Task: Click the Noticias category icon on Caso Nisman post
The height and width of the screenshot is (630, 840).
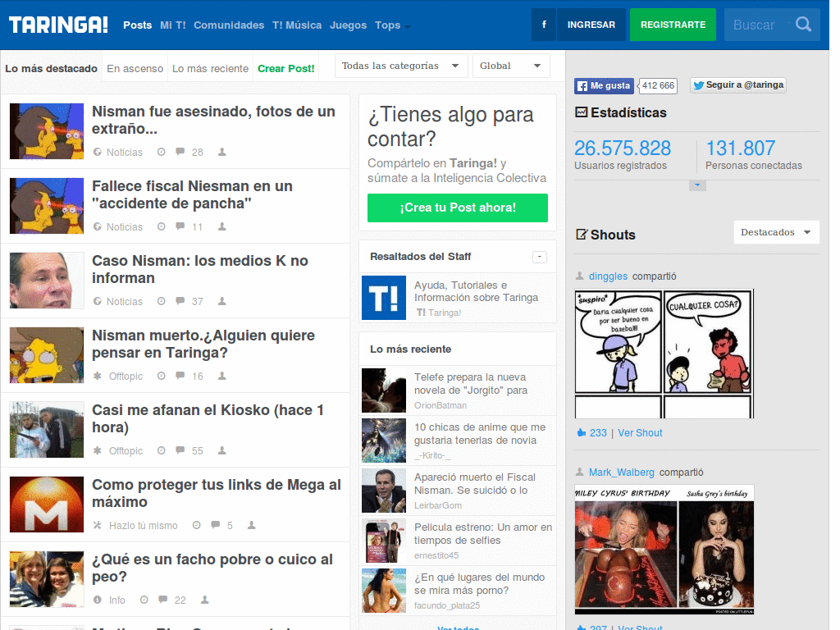Action: click(97, 302)
